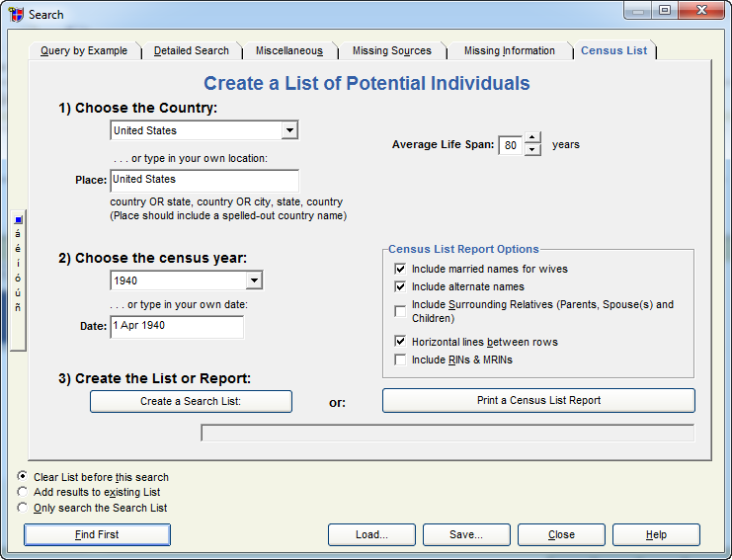Switch to Query by Example tab

84,50
